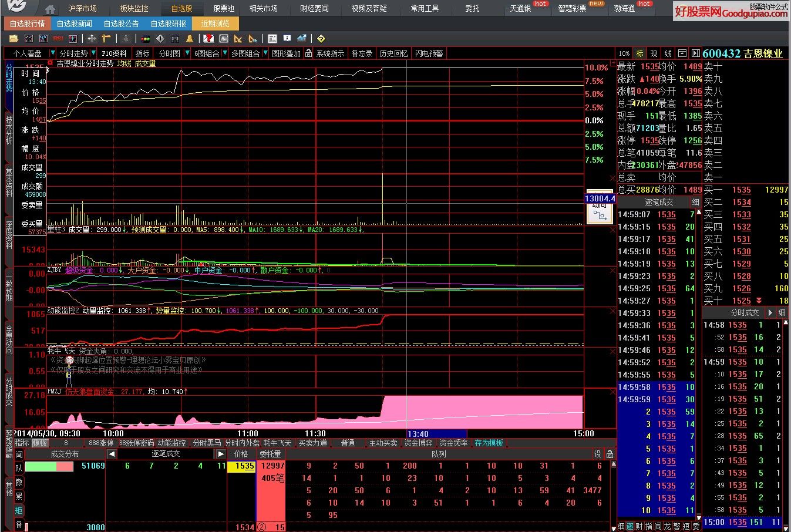791x532 pixels.
Task: Click the skip-forward icon beside stock code
Action: point(696,53)
